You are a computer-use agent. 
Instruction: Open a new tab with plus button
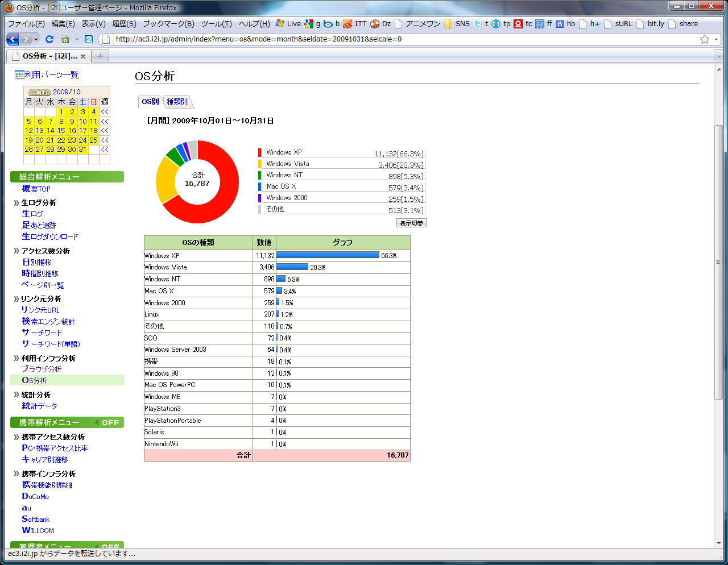101,56
